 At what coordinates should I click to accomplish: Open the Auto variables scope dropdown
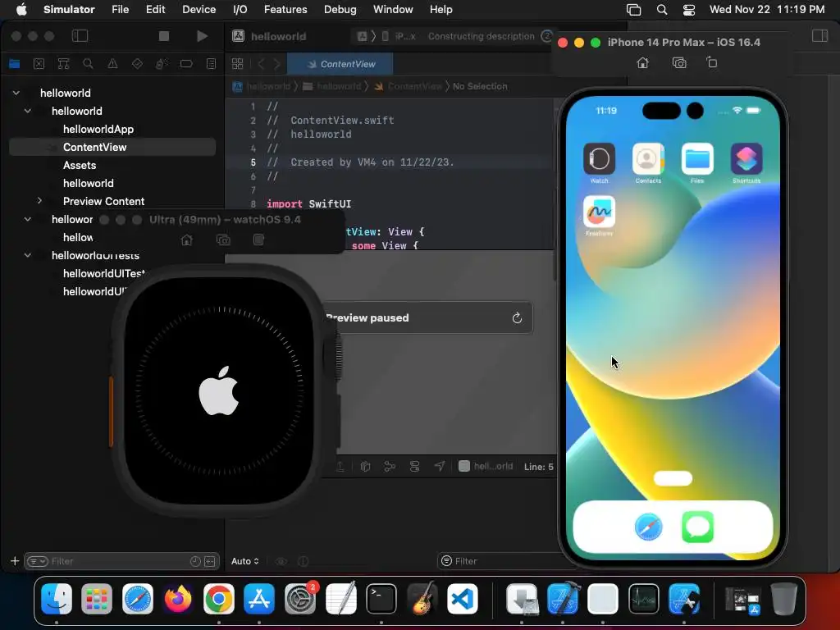pos(244,561)
